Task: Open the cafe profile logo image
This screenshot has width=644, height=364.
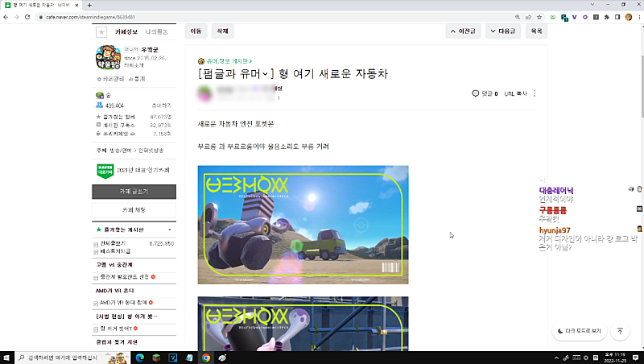Action: [109, 59]
